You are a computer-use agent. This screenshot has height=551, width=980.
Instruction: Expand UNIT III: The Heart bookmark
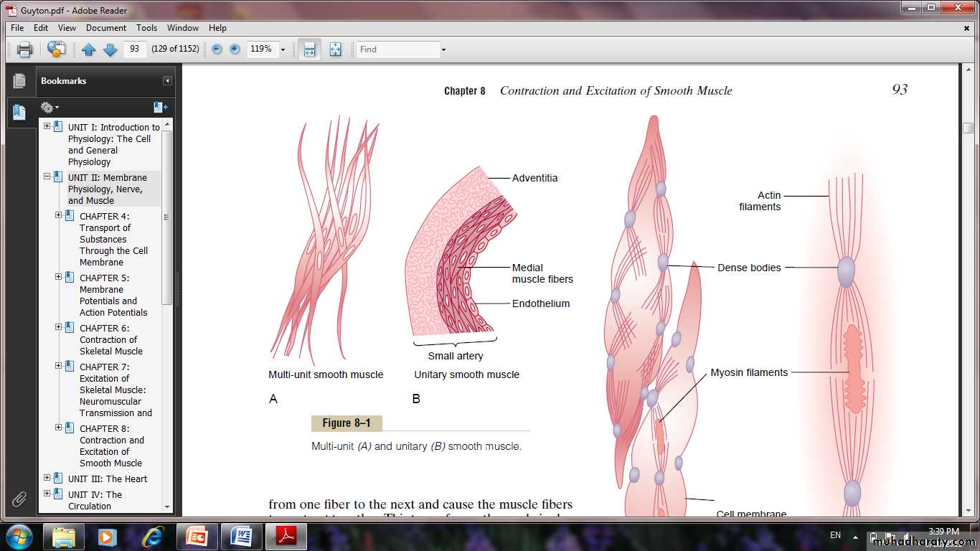tap(47, 478)
